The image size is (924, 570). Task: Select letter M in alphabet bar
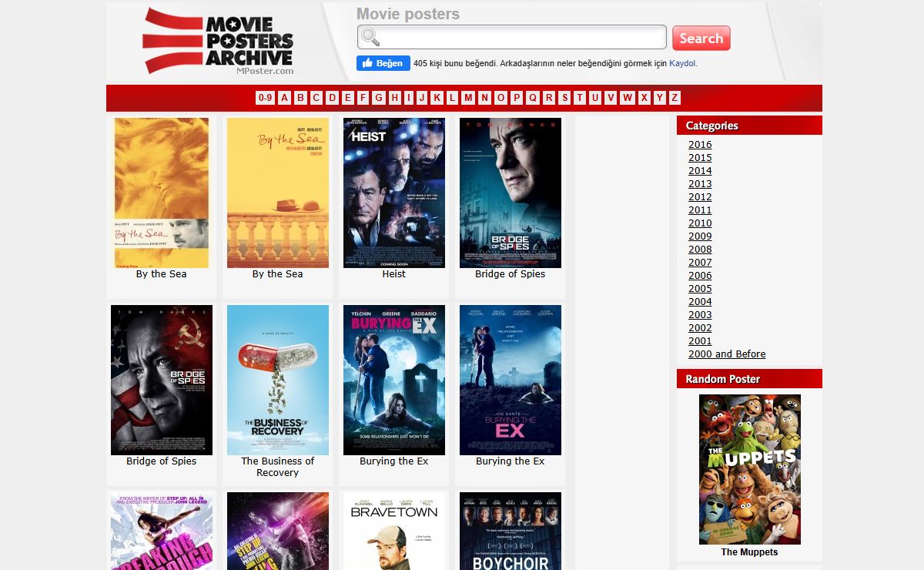468,98
